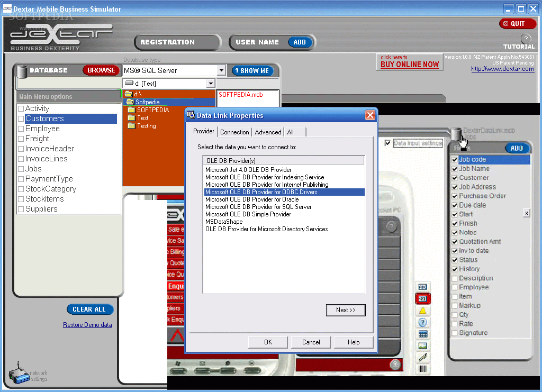Select Microsoft OLE DB Provider for SQL Server

click(x=258, y=206)
